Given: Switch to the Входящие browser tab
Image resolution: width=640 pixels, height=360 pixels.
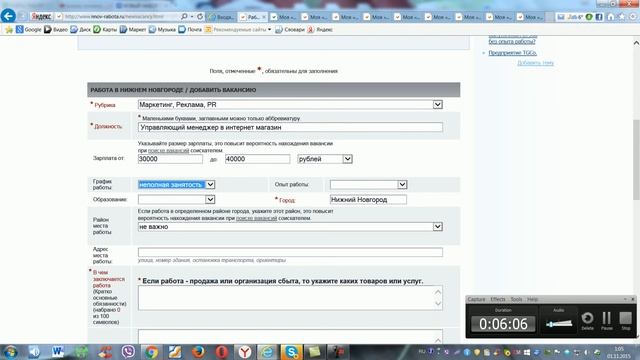Looking at the screenshot, I should point(222,17).
